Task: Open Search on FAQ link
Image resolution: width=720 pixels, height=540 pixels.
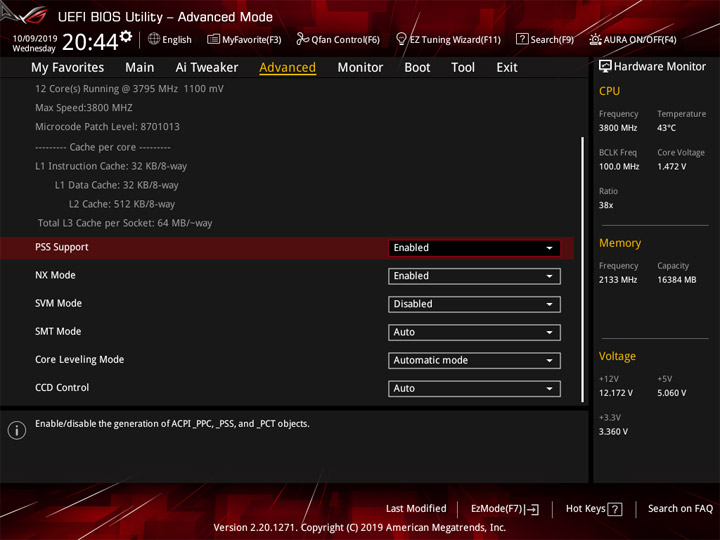Action: tap(680, 508)
